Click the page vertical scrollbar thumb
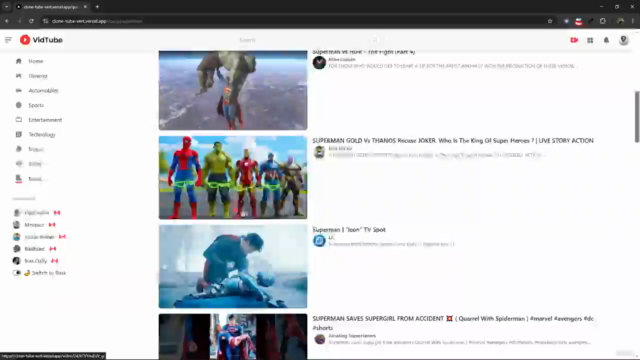Screen dimensions: 640x360 (x=637, y=117)
